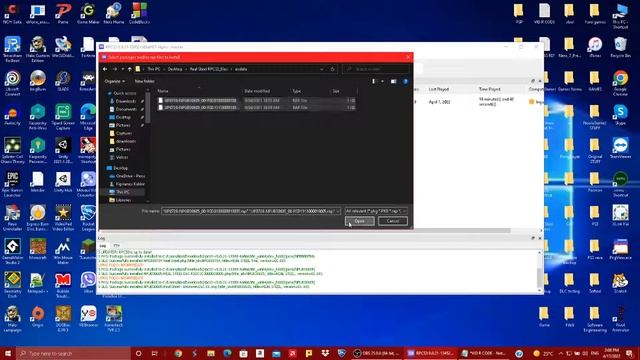Image resolution: width=640 pixels, height=360 pixels.
Task: Go back in the file dialog
Action: 105,69
